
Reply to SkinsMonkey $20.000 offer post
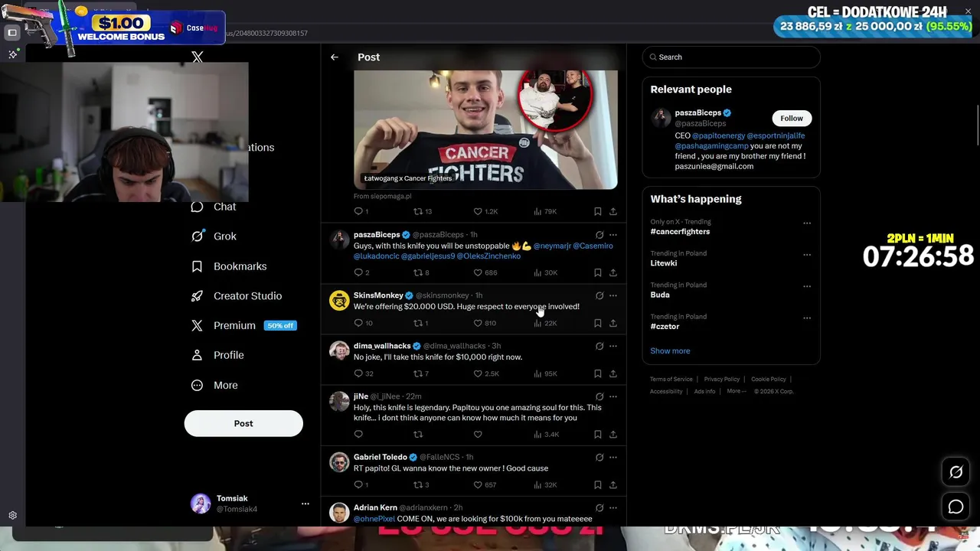point(358,323)
